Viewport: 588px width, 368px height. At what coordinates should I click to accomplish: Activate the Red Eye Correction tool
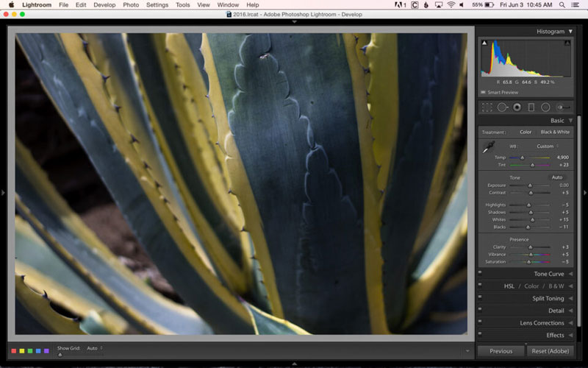[517, 107]
